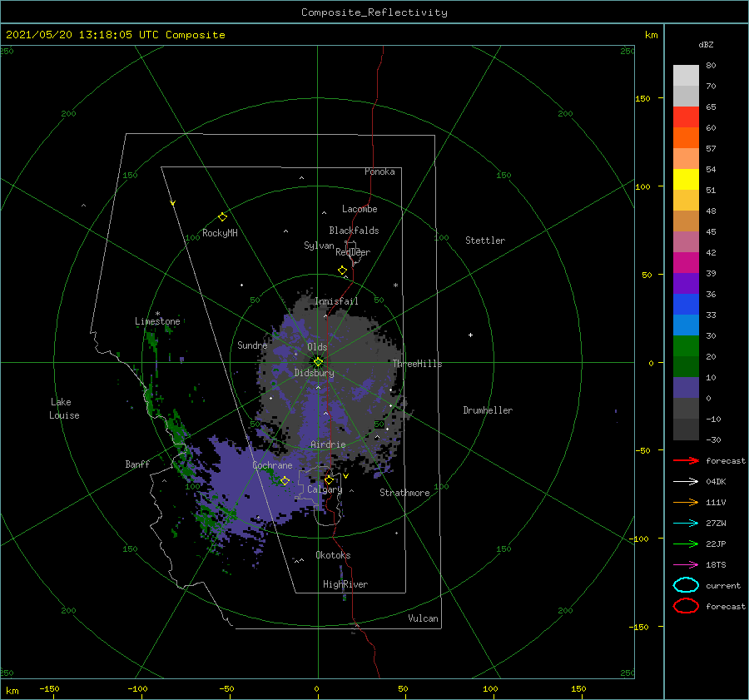The image size is (749, 700).
Task: Click the Okotoks map label
Action: coord(333,555)
